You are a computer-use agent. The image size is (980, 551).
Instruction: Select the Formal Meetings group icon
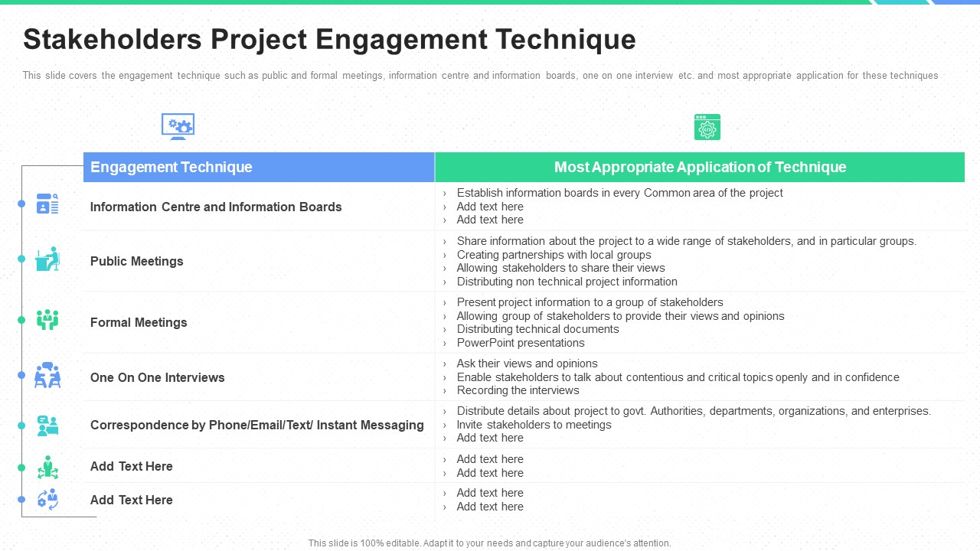pyautogui.click(x=47, y=320)
